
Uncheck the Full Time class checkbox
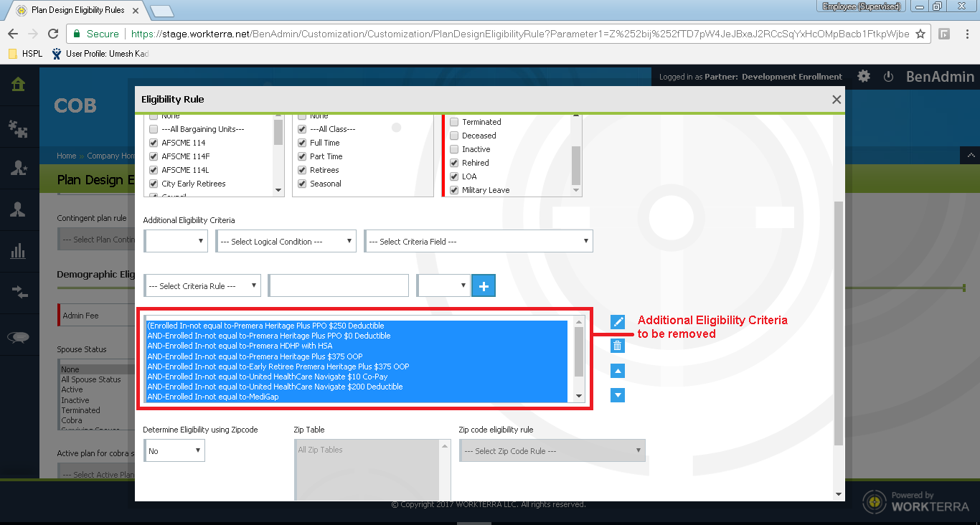coord(303,143)
